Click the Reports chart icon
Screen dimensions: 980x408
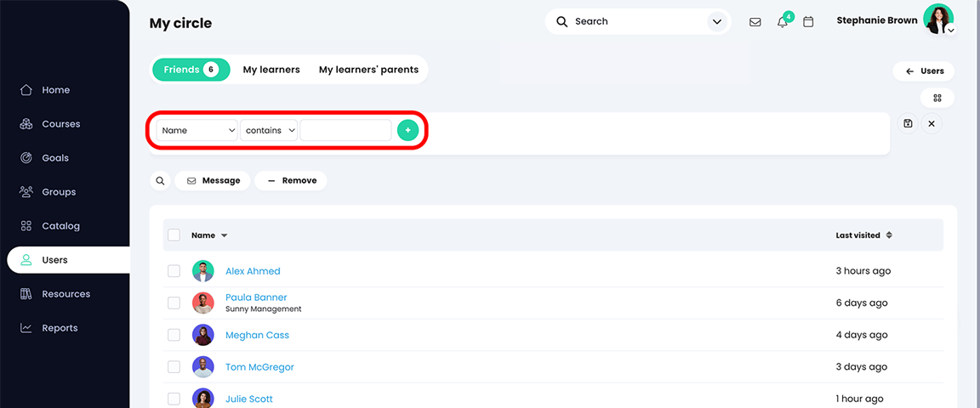pos(26,327)
